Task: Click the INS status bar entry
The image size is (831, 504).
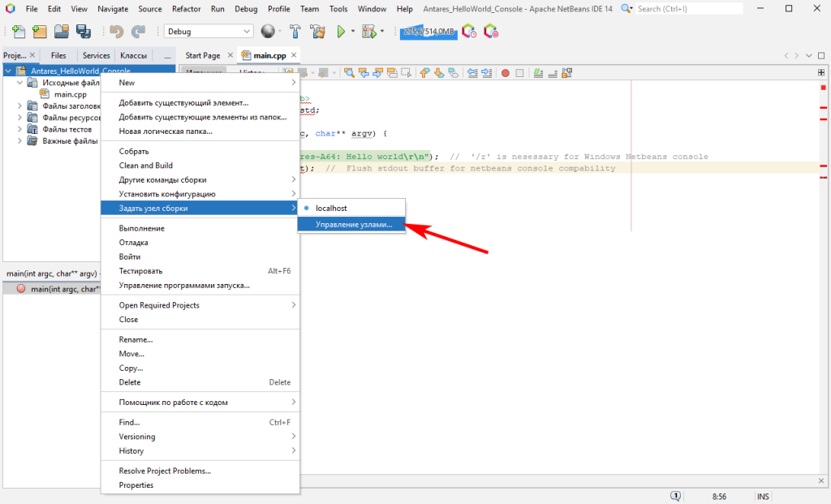Action: [763, 497]
